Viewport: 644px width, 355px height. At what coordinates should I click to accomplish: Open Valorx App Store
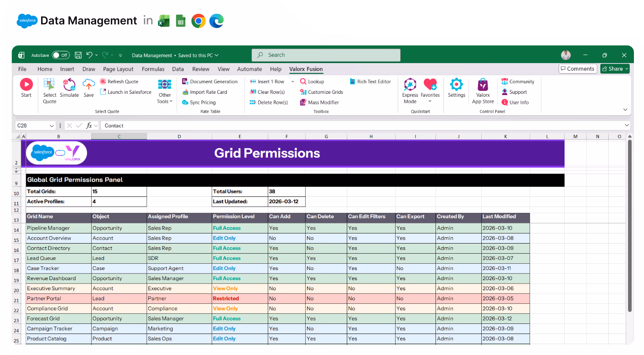483,90
